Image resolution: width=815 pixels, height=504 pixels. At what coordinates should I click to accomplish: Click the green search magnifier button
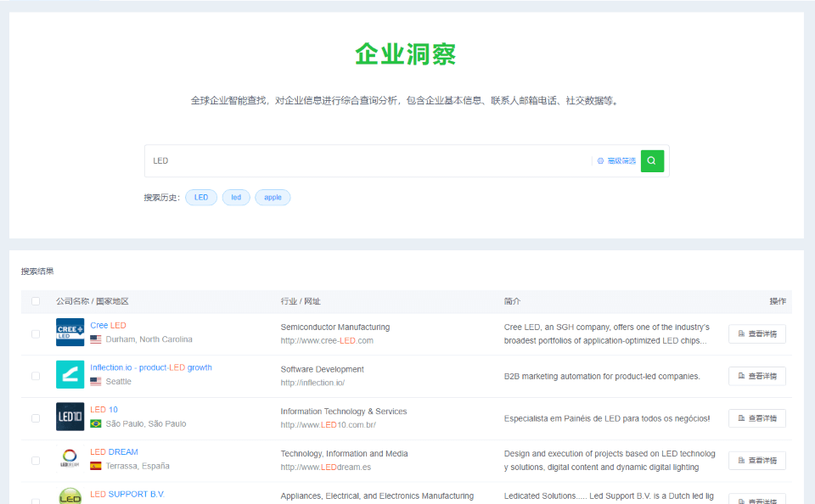click(x=652, y=160)
